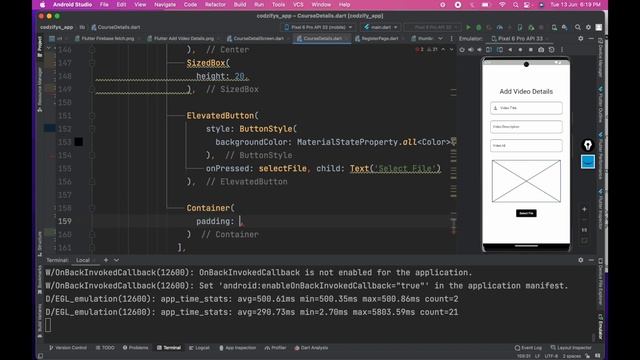The width and height of the screenshot is (640, 360).
Task: Open Layout Inspector tool window
Action: tap(571, 348)
